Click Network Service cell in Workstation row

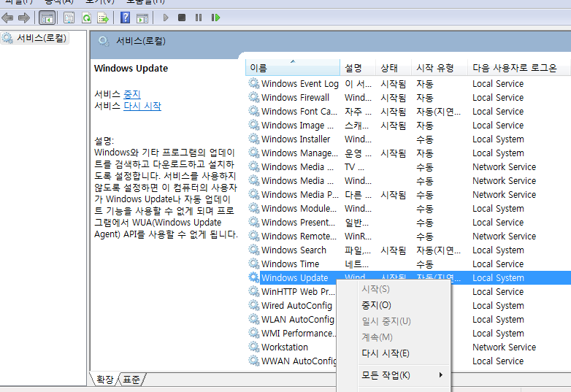504,347
